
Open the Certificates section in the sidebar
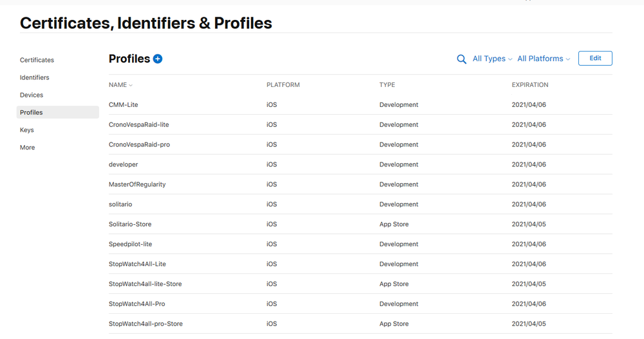click(x=37, y=60)
